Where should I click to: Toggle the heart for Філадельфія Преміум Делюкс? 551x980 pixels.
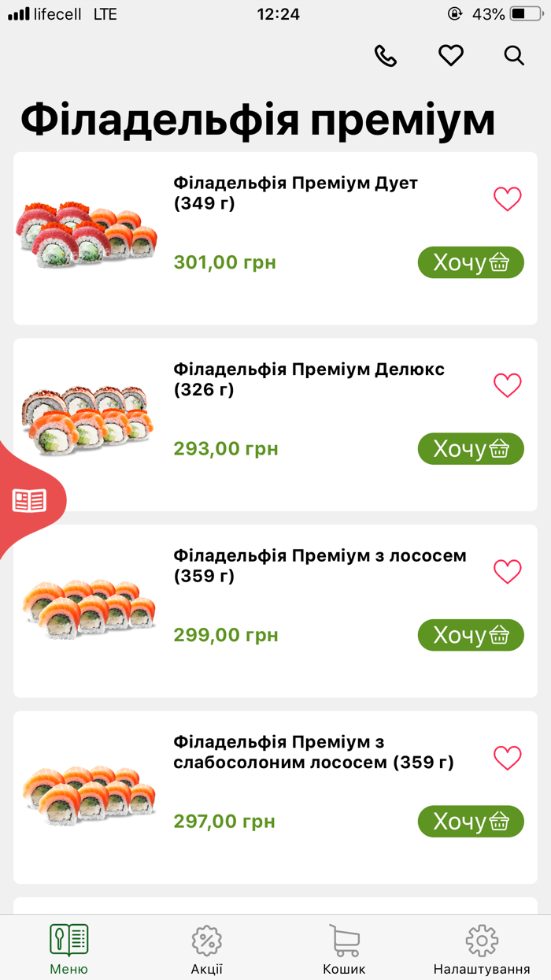[x=507, y=385]
